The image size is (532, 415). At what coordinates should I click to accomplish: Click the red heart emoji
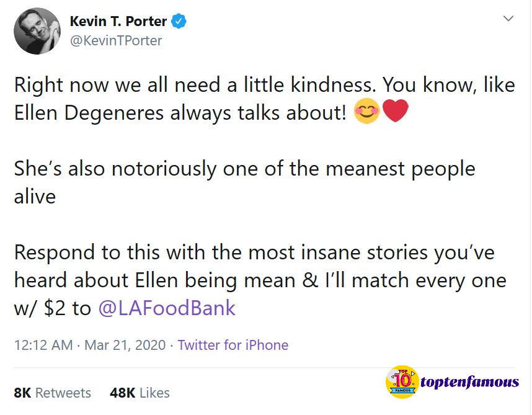coord(395,110)
